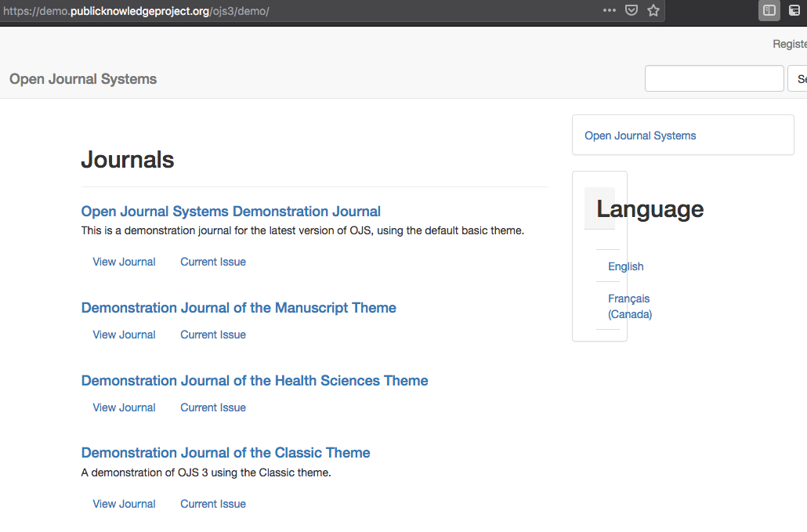The height and width of the screenshot is (532, 807).
Task: Open Current Issue of the Classic Theme journal
Action: (212, 503)
